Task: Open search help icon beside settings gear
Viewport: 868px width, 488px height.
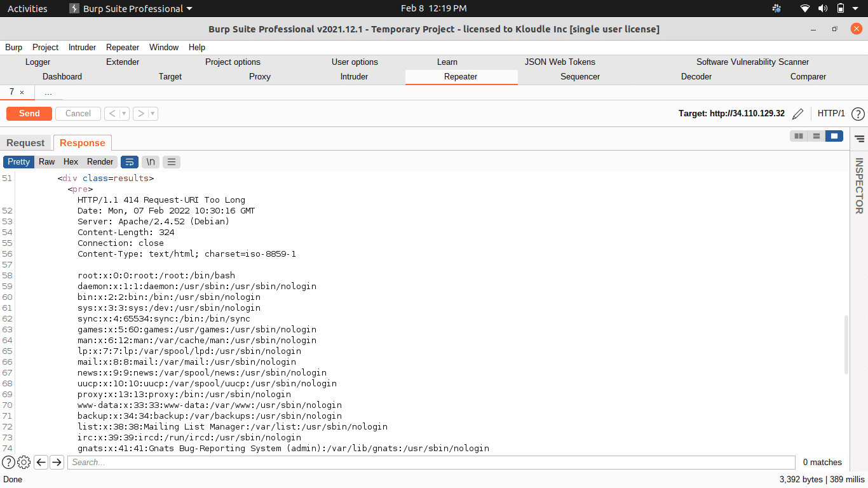Action: [x=8, y=463]
